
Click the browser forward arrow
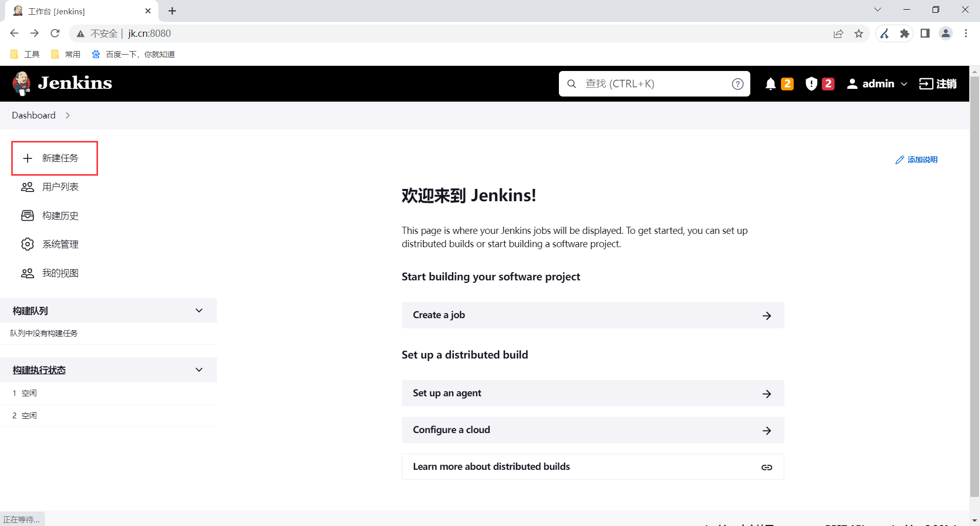[x=35, y=33]
